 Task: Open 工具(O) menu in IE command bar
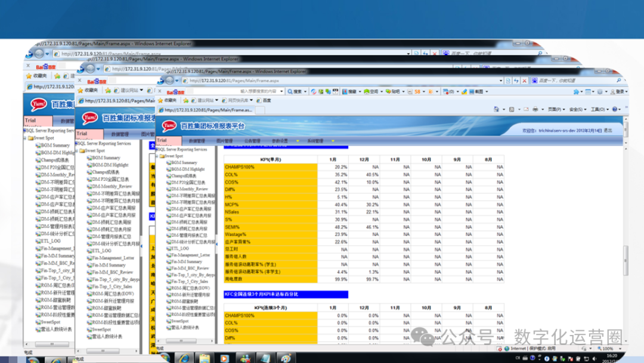tap(599, 109)
